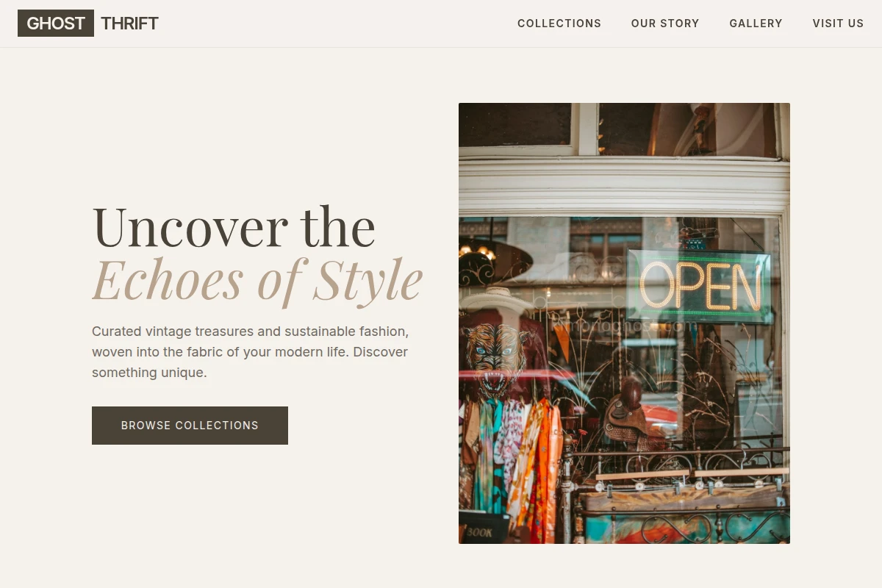Click the THRIFT wordmark in header
This screenshot has width=882, height=588.
[x=130, y=24]
